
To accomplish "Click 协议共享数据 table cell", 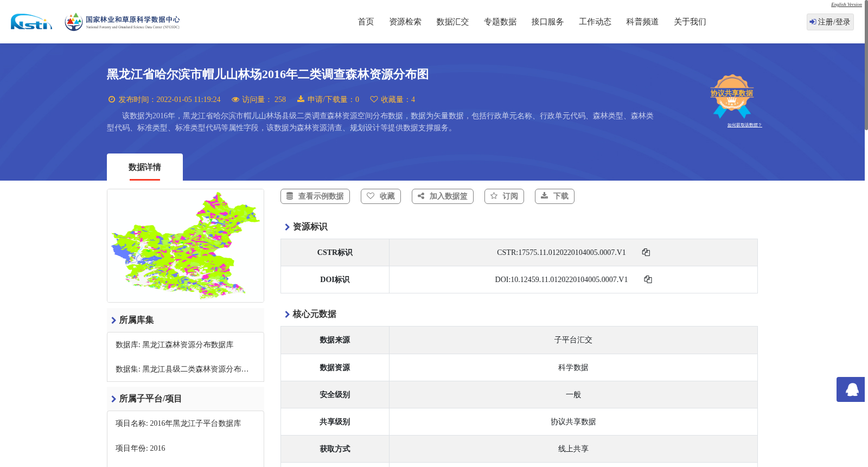I will coord(573,422).
